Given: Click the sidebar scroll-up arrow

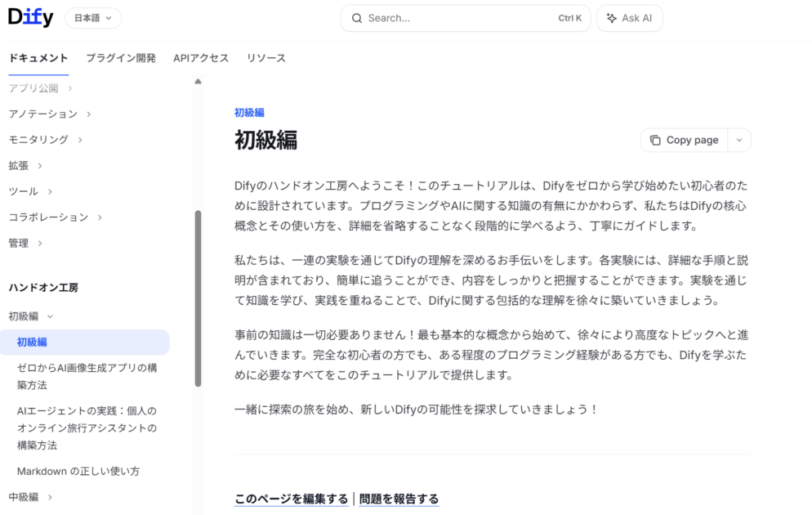Looking at the screenshot, I should point(198,82).
